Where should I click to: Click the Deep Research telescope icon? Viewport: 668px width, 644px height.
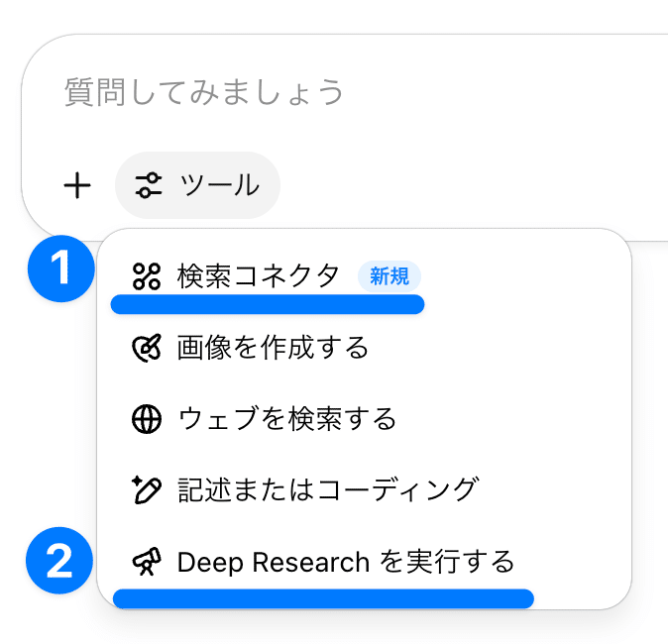147,563
